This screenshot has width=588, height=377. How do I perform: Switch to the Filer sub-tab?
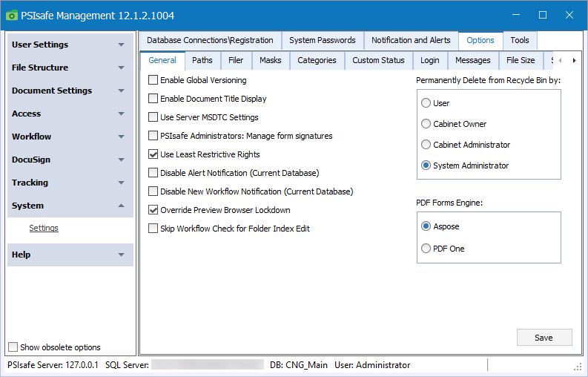tap(236, 60)
